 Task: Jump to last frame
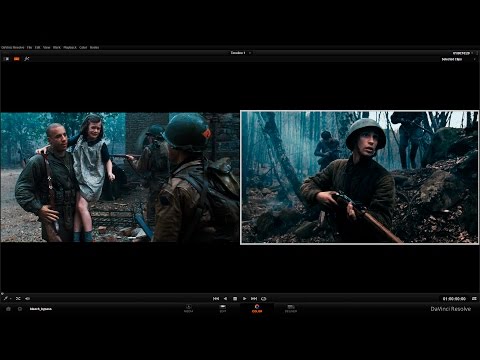tap(254, 299)
